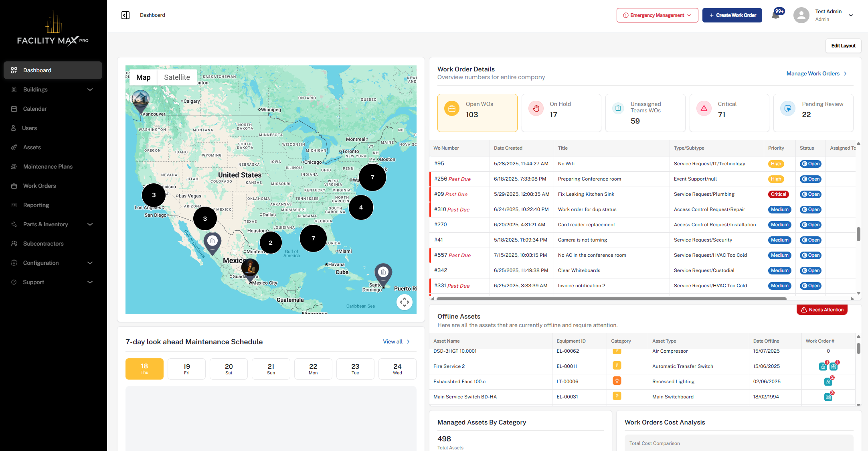Click the work orders horizontal scrollbar

(x=611, y=299)
